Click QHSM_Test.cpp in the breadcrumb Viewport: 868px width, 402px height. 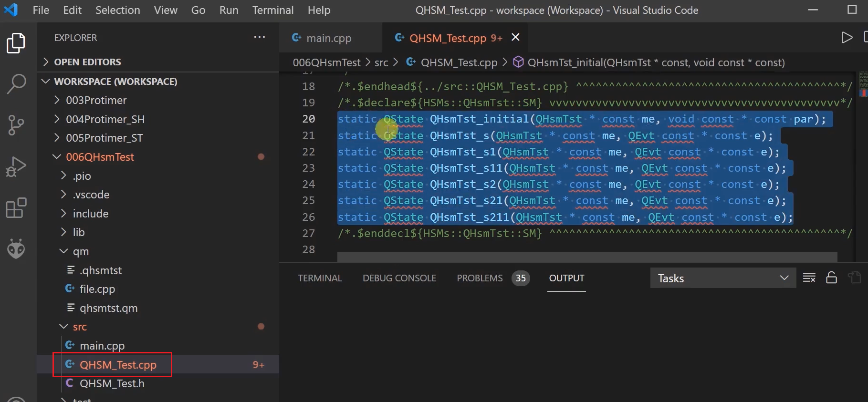point(459,62)
